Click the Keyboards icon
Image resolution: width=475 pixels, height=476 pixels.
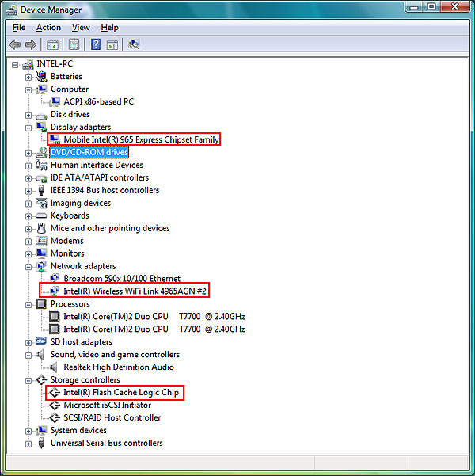point(41,216)
